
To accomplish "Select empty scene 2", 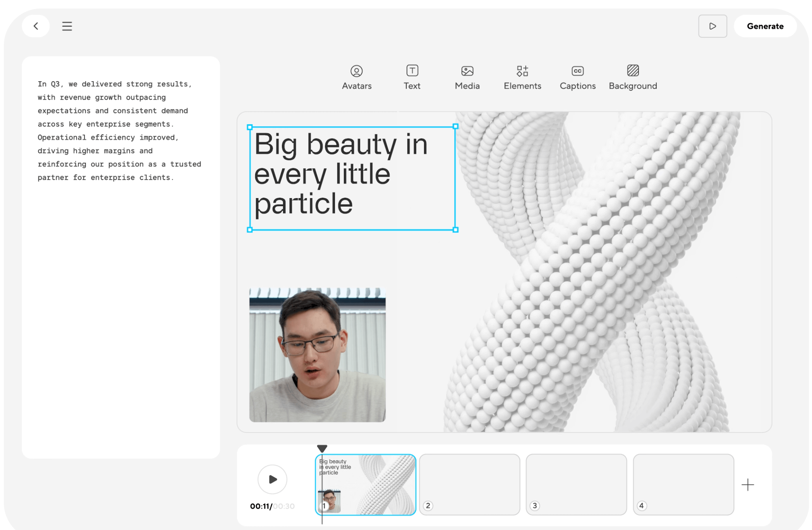I will [469, 484].
